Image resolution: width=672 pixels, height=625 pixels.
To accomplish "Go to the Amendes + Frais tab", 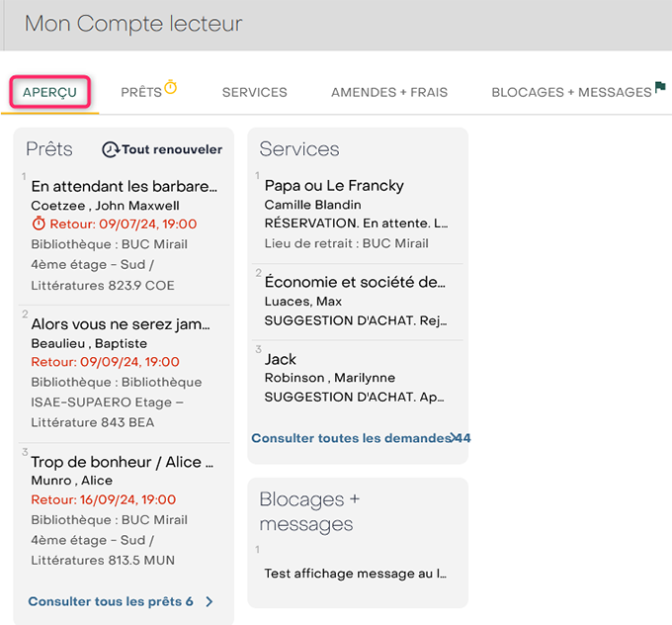I will (x=389, y=92).
